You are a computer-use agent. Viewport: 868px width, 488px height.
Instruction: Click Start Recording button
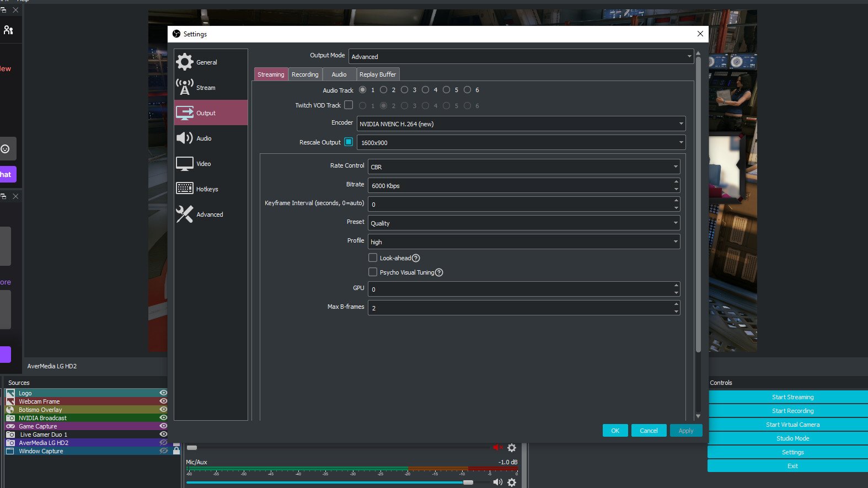click(792, 411)
